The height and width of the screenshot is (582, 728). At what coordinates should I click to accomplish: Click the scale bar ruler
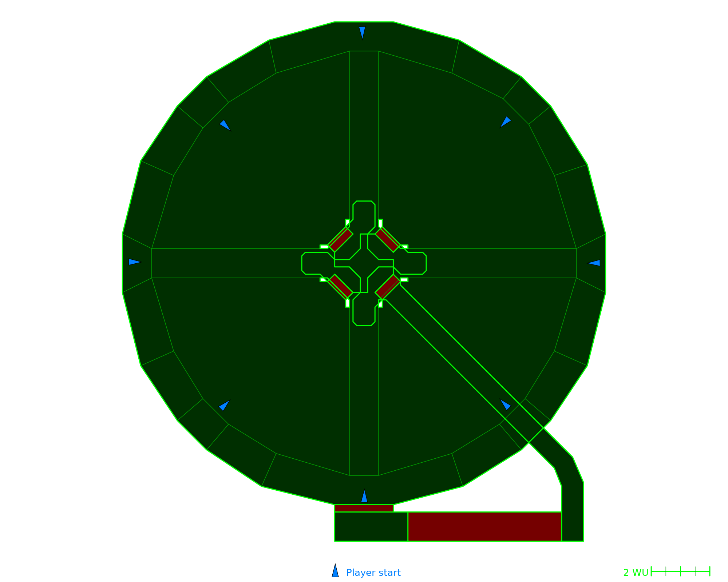(680, 571)
